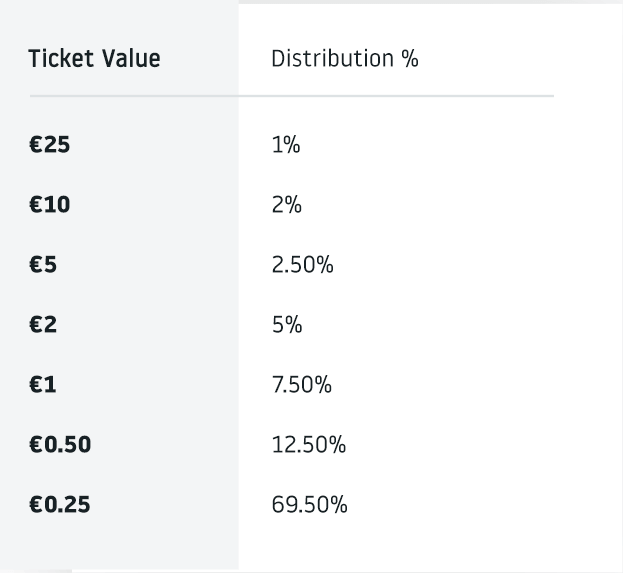Click the Distribution % column header
Image resolution: width=623 pixels, height=573 pixels.
pyautogui.click(x=345, y=59)
